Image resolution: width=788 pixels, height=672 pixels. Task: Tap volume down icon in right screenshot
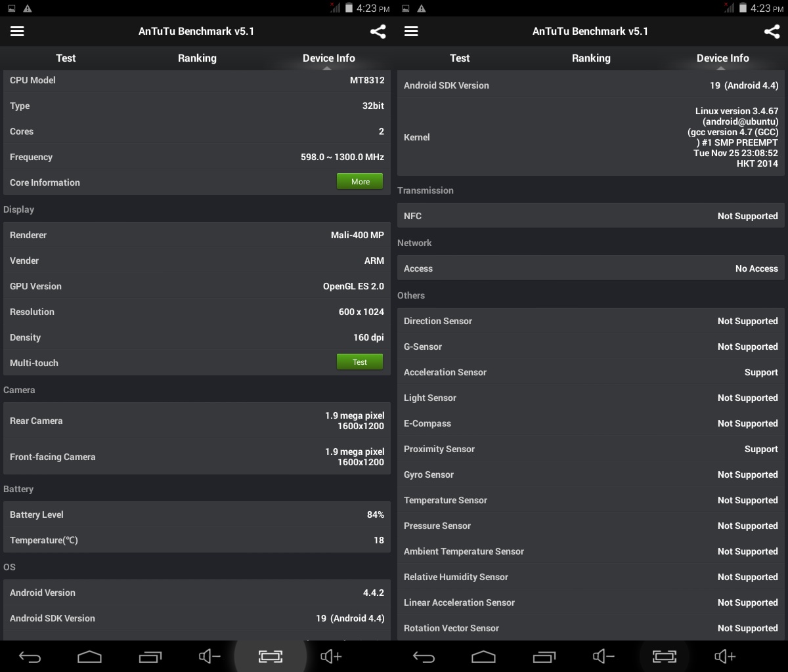603,656
